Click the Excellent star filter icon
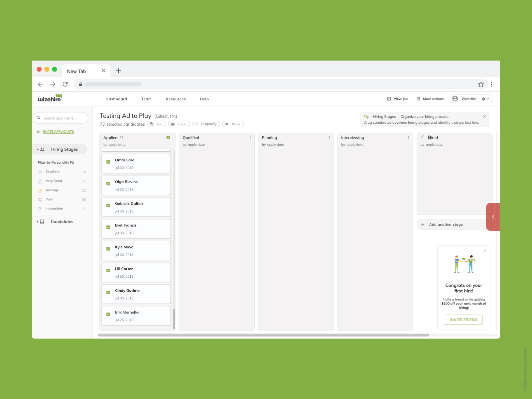This screenshot has width=532, height=399. (40, 172)
